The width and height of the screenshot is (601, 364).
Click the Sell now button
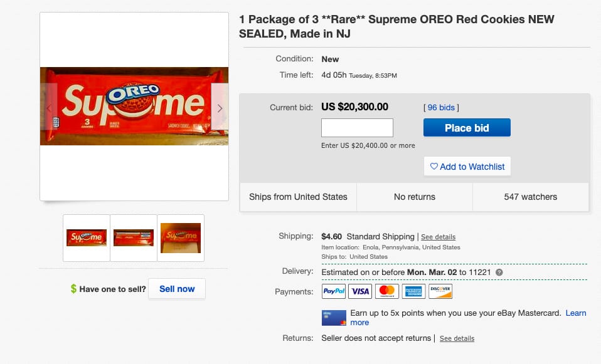click(x=177, y=289)
